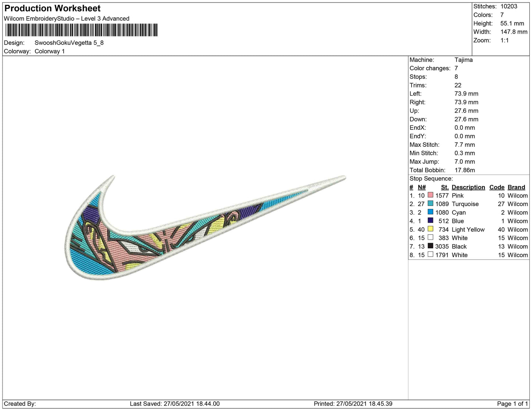
Task: Click the Wilcom brand in the Black row
Action: 518,246
